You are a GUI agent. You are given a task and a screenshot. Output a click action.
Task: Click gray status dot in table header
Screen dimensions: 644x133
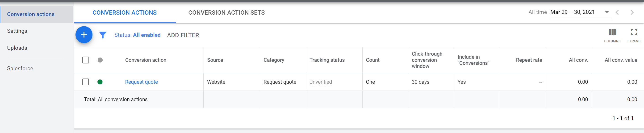click(x=100, y=60)
